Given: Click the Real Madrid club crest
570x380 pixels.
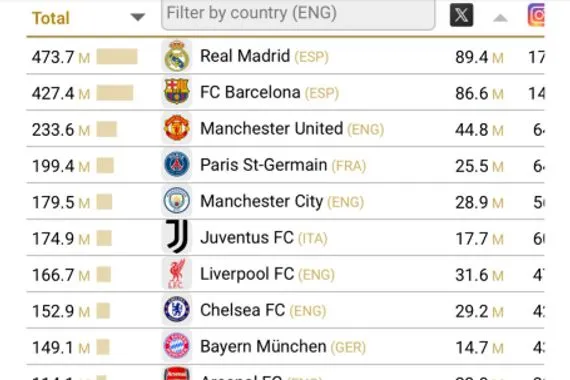Looking at the screenshot, I should coord(177,56).
